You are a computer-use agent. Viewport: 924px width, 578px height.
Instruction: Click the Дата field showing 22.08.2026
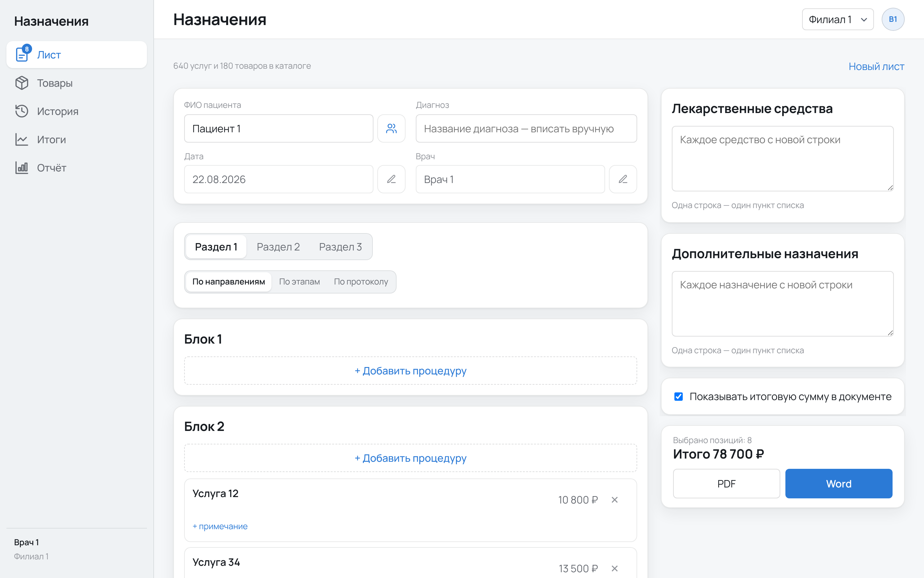(279, 179)
